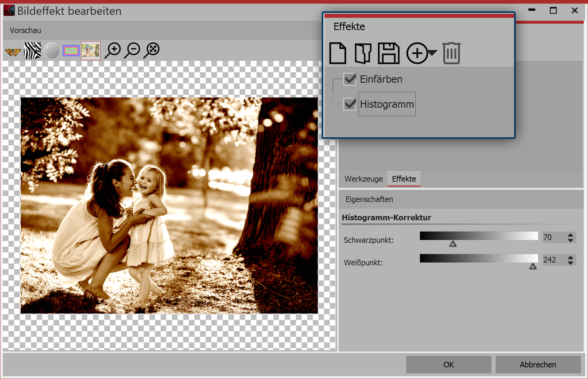Select the zebra stripes preview icon
The image size is (588, 379).
(32, 51)
